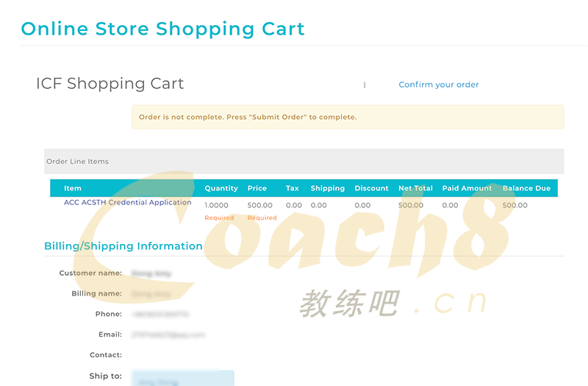Click the Price column header
Image resolution: width=588 pixels, height=386 pixels.
pos(257,188)
